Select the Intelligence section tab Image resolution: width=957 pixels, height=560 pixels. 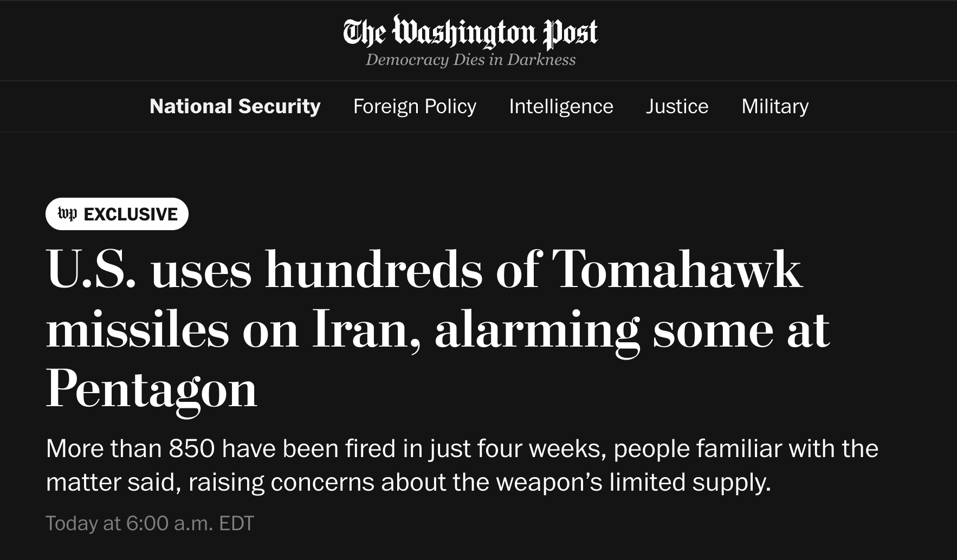point(561,106)
